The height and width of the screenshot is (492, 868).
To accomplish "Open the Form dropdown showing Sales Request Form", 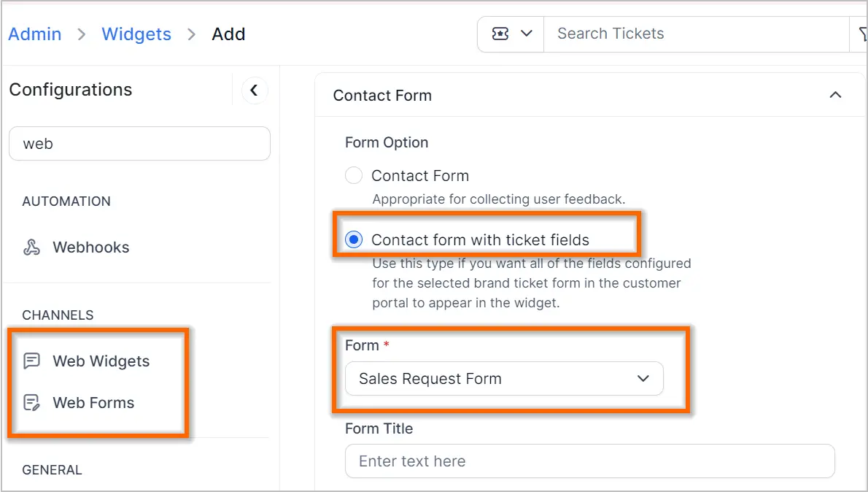I will click(504, 378).
